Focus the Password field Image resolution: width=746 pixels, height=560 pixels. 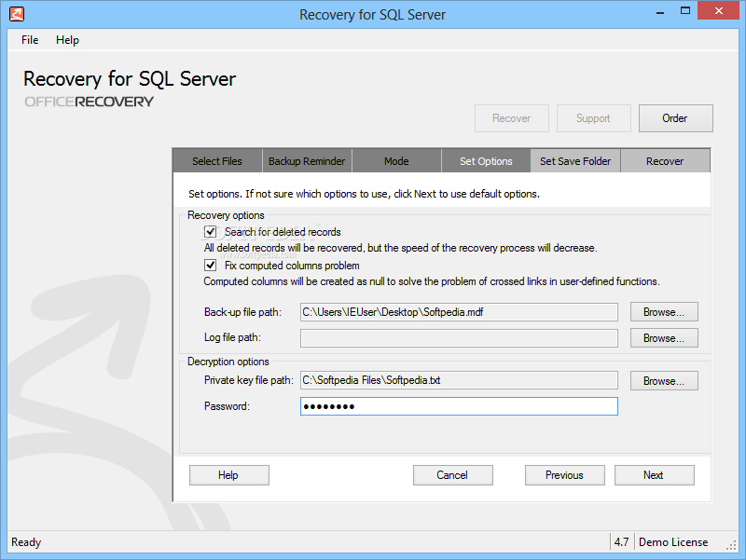click(459, 406)
